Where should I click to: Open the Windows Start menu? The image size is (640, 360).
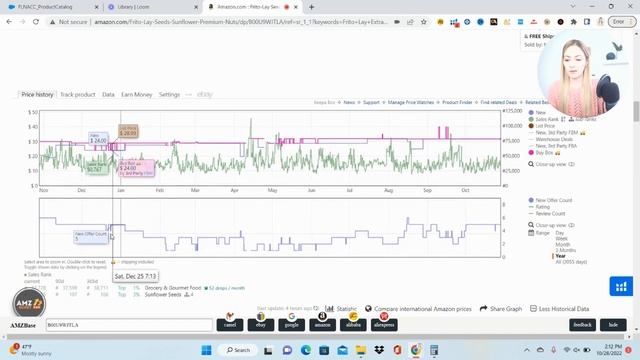click(207, 350)
